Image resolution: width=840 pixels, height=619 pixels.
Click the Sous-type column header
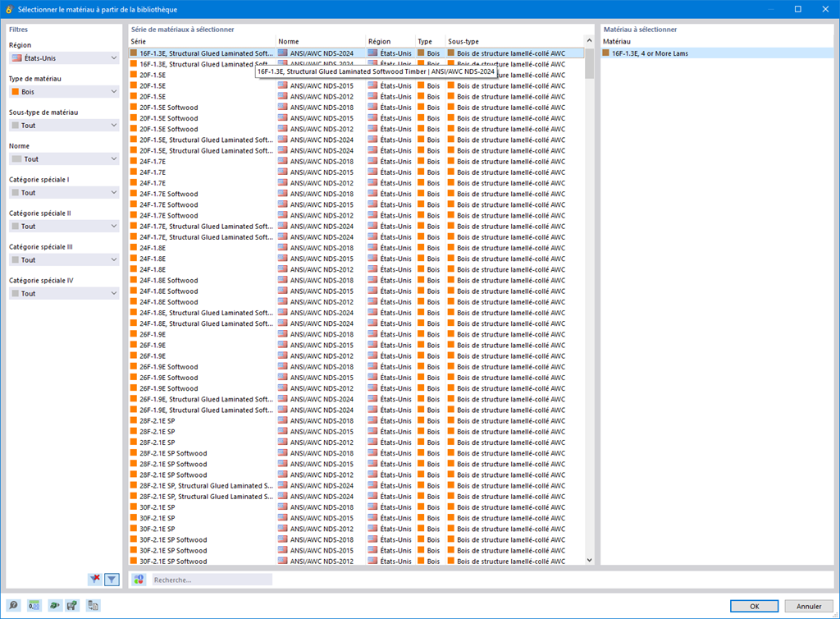[514, 41]
